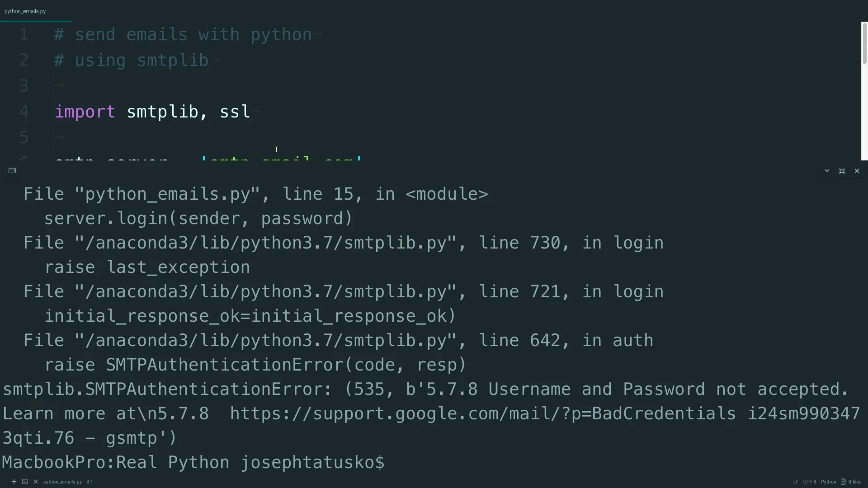Open UTF-8 encoding selector
868x488 pixels.
click(x=809, y=482)
